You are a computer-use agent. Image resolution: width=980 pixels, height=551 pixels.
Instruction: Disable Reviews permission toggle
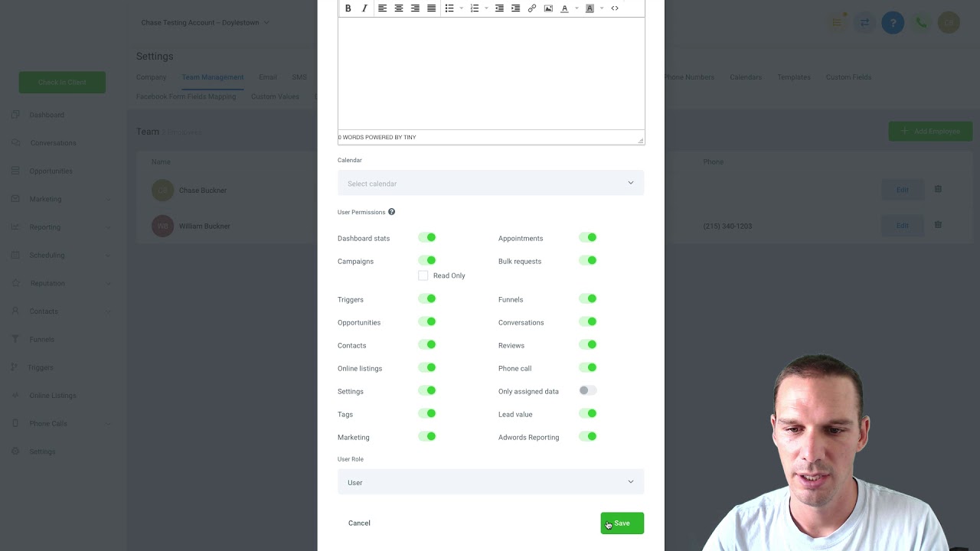point(588,345)
